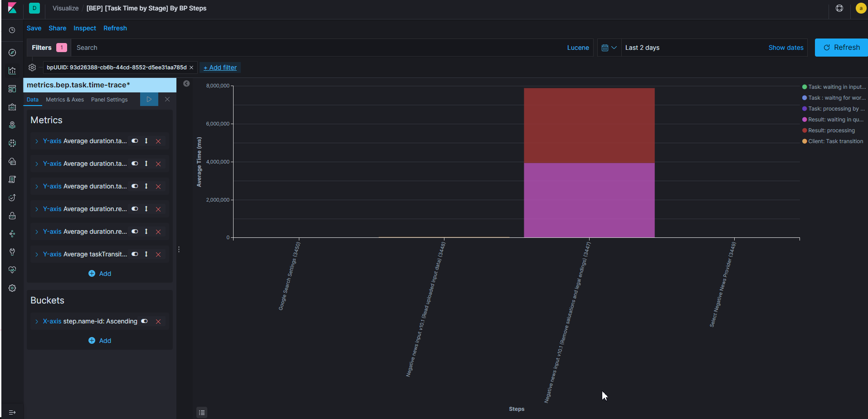Screen dimensions: 868x419
Task: Open Infrastructure icon in sidebar
Action: click(12, 161)
